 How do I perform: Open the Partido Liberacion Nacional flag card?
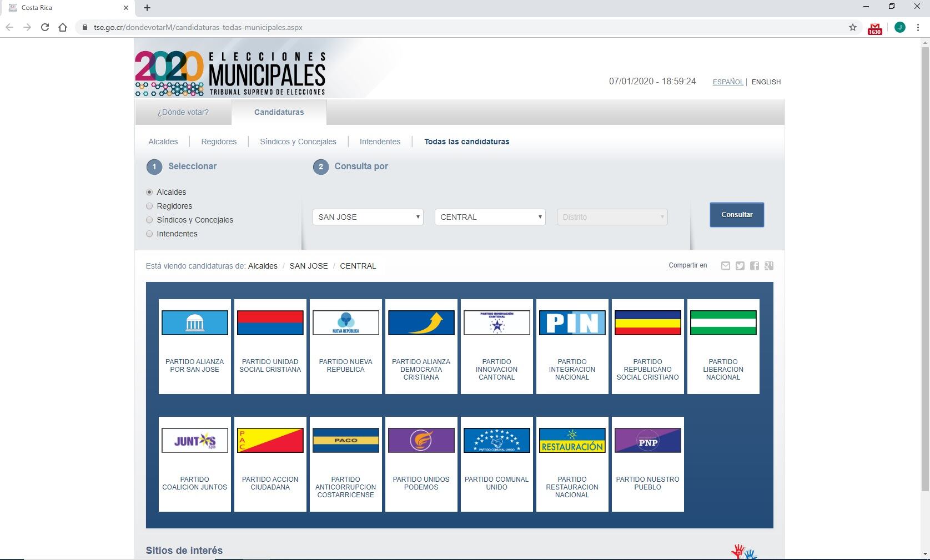tap(723, 346)
